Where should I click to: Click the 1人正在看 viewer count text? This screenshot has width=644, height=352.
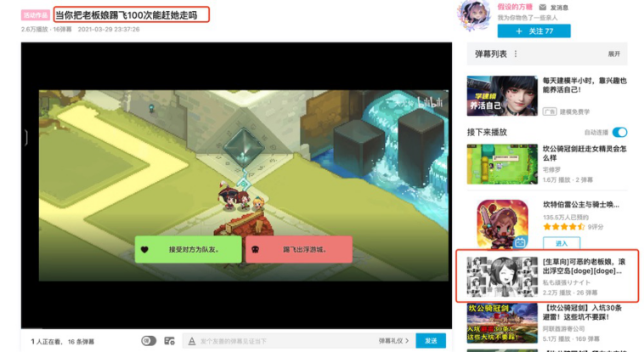pyautogui.click(x=46, y=342)
